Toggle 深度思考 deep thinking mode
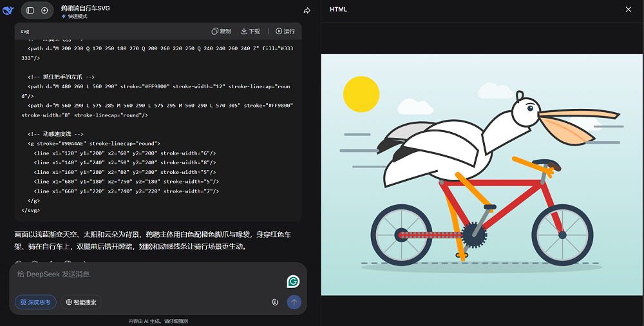The height and width of the screenshot is (326, 644). [x=35, y=302]
